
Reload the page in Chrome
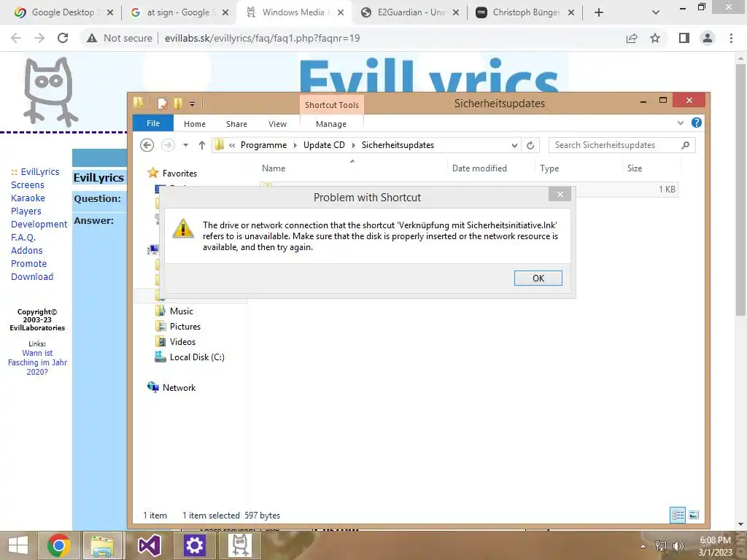tap(63, 38)
